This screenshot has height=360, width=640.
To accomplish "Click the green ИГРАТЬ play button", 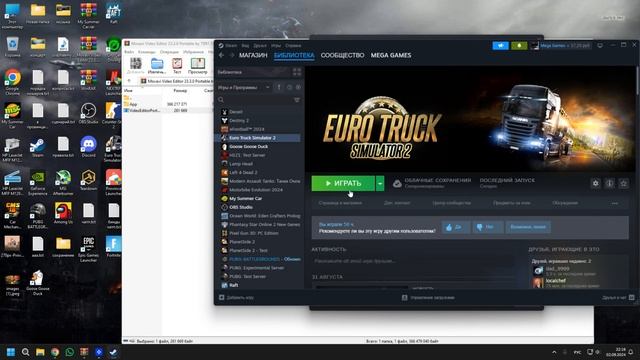I will pos(343,183).
